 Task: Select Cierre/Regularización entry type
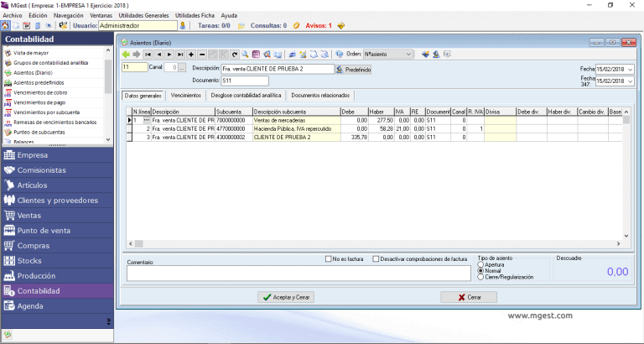(480, 278)
